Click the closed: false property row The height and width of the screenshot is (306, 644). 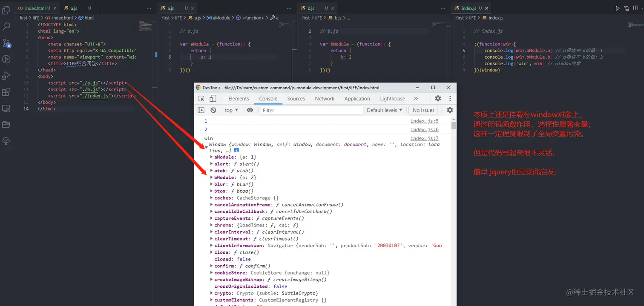[x=233, y=259]
